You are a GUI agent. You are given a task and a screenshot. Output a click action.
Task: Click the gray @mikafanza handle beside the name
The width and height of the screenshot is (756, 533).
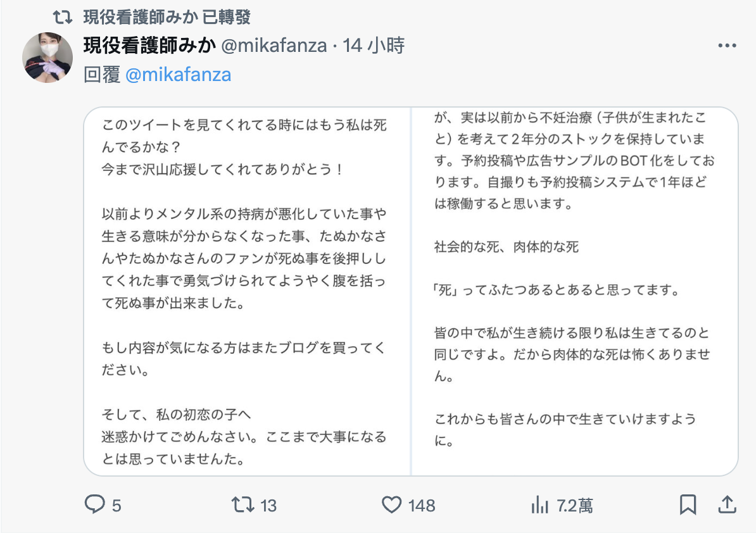pyautogui.click(x=274, y=46)
